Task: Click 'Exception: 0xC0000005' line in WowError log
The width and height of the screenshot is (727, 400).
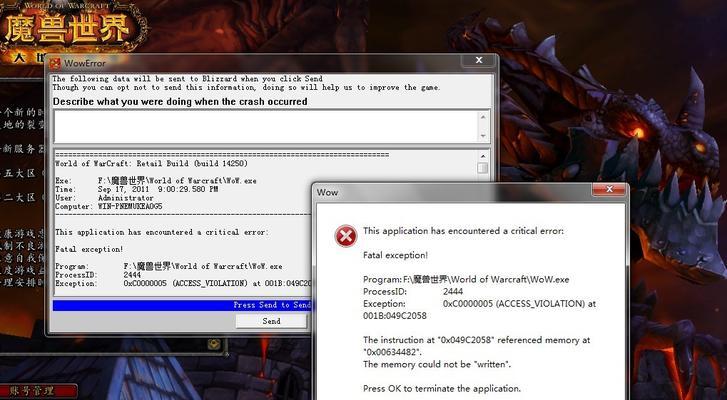Action: click(183, 283)
